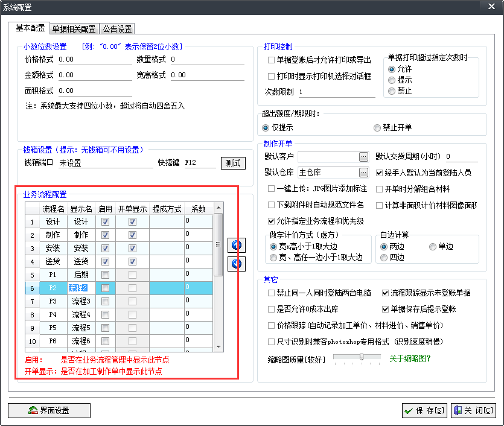Image resolution: width=504 pixels, height=426 pixels.
Task: Choose 四边 for 白边计算
Action: pyautogui.click(x=384, y=258)
